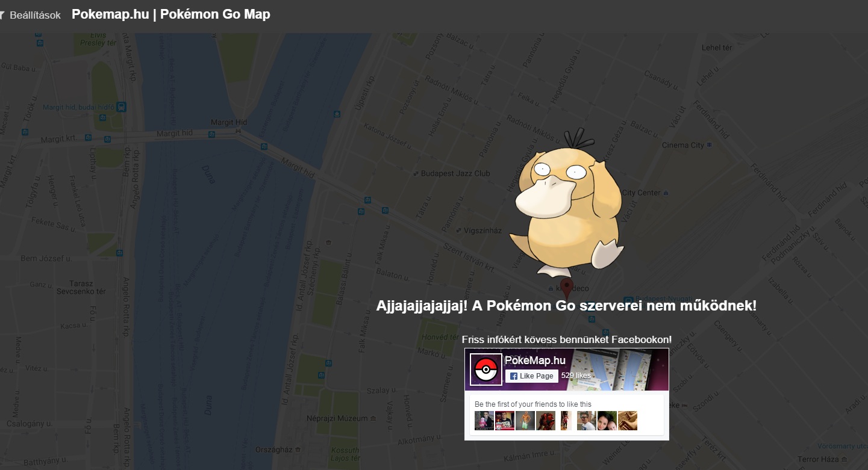Click the filter icon beside Beállítások

click(2, 15)
